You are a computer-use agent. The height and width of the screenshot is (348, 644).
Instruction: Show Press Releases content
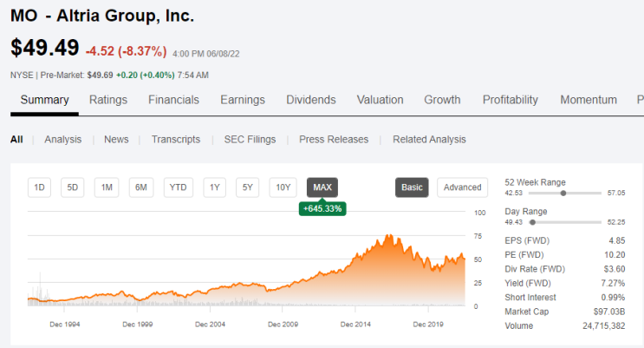[334, 140]
